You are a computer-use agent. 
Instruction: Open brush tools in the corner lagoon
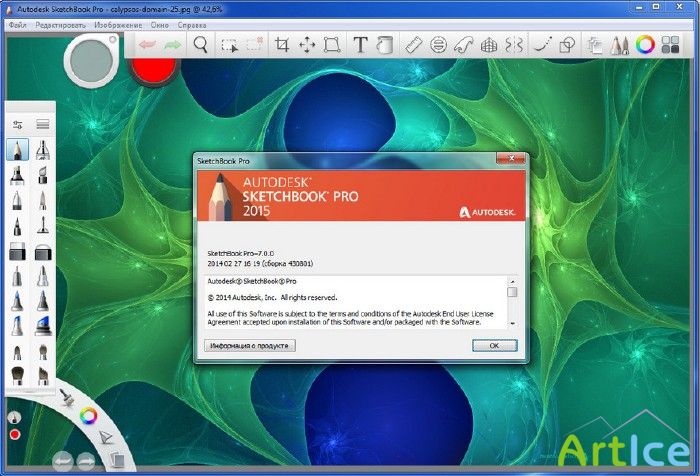click(67, 397)
